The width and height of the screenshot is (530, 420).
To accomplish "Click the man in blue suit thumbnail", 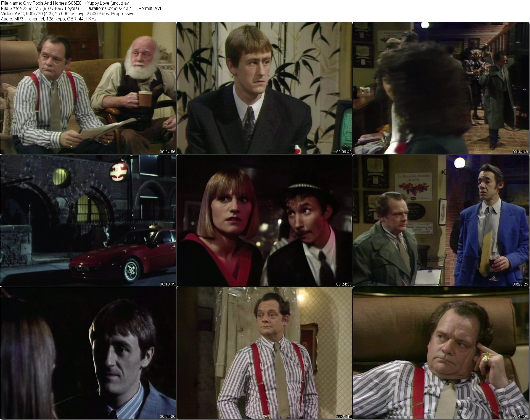I will click(441, 220).
